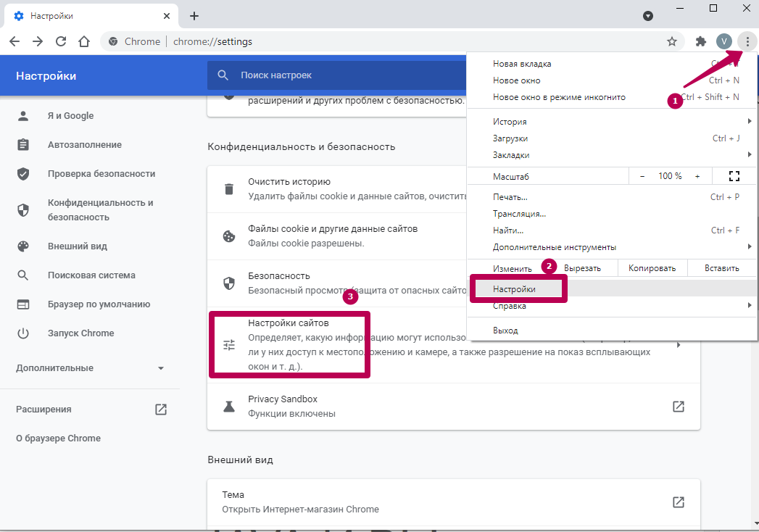This screenshot has height=532, width=759.
Task: Expand the Дополнительные sidebar section
Action: pyautogui.click(x=91, y=368)
